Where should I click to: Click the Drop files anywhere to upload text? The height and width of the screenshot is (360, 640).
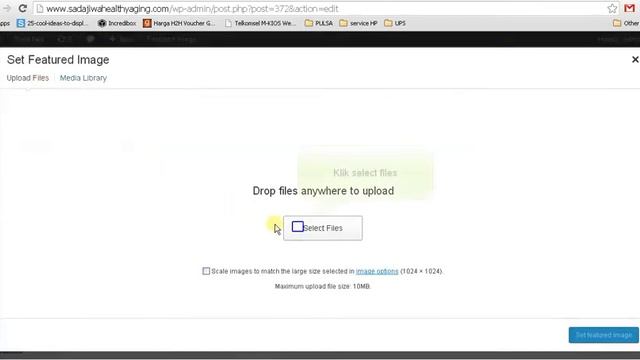click(x=323, y=191)
